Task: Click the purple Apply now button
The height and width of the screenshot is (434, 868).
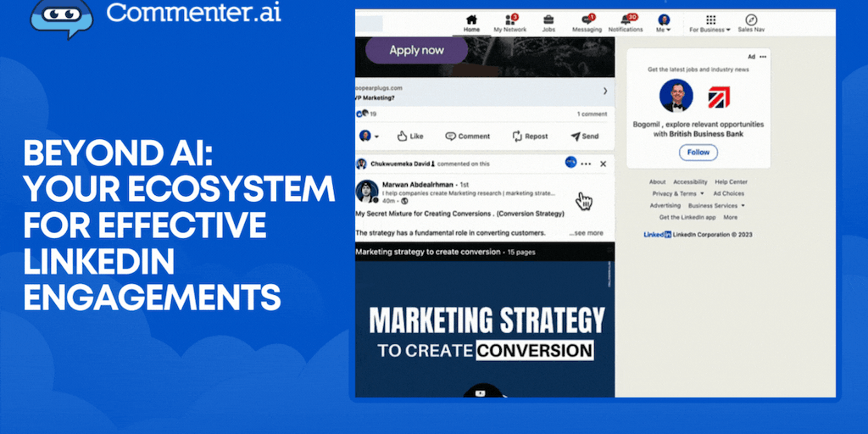Action: click(x=416, y=50)
